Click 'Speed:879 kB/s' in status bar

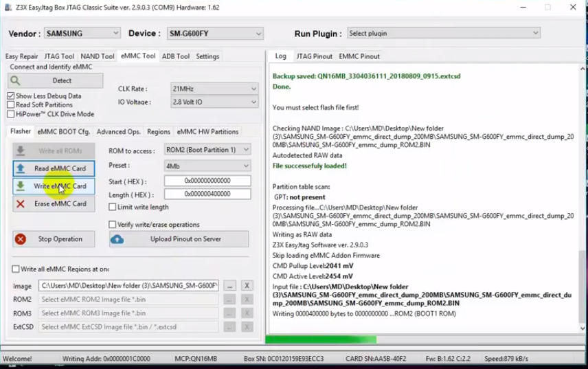[x=506, y=359]
